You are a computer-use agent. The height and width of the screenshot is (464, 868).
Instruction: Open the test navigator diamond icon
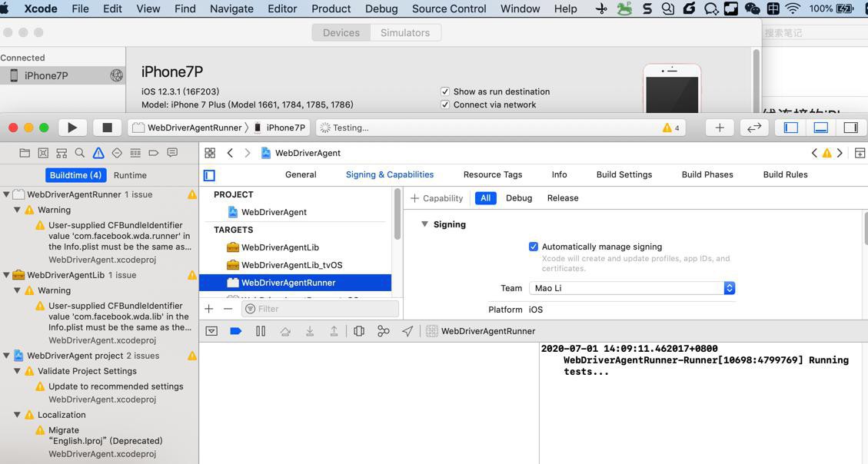[117, 153]
